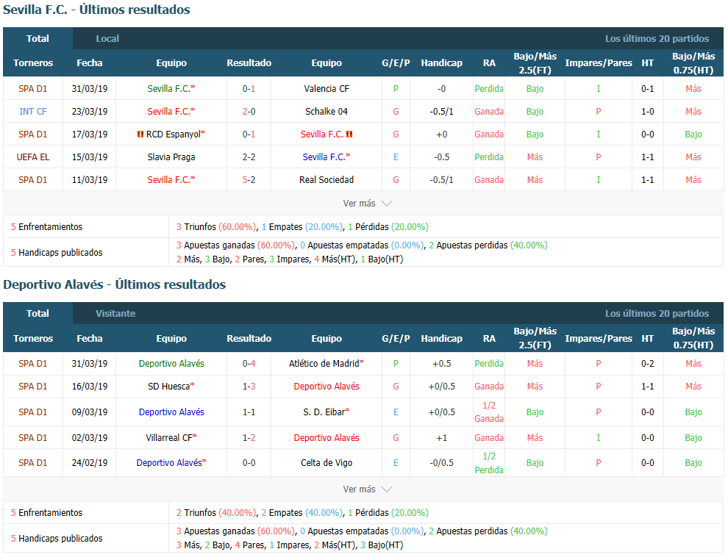Open the Slavia Praga team link
Screen dimensions: 728x560
coord(171,157)
